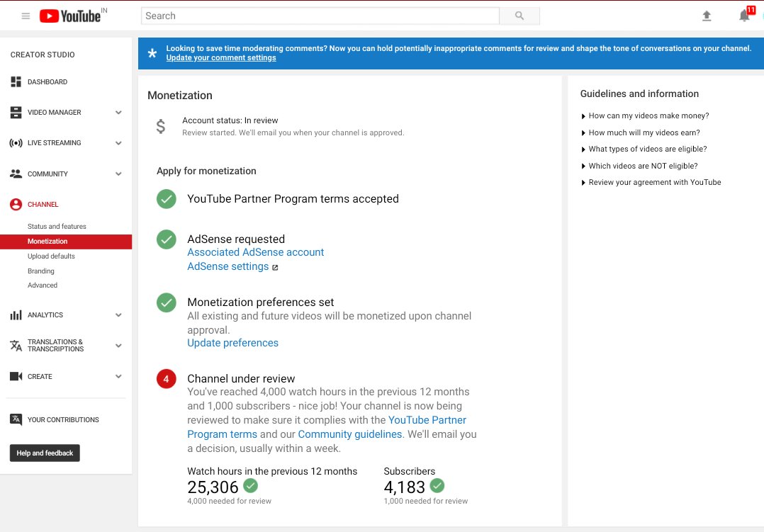Expand 'Which videos are NOT eligible?'
The width and height of the screenshot is (764, 532).
tap(639, 166)
